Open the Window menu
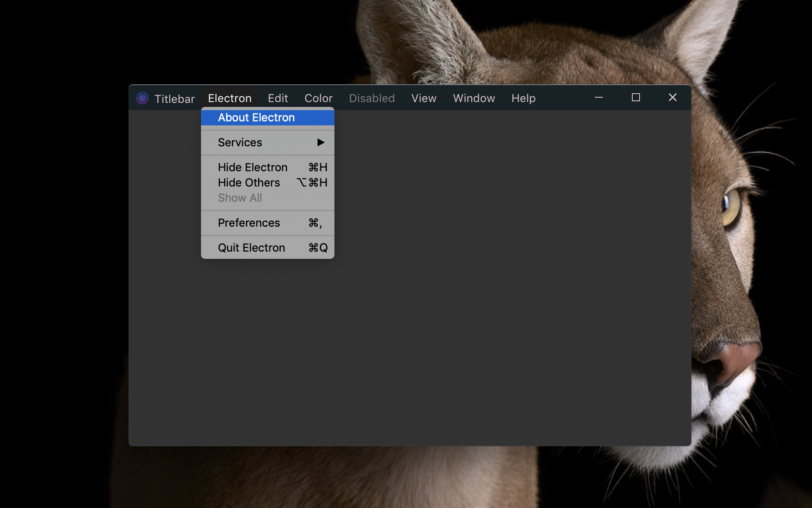Viewport: 812px width, 508px height. [x=474, y=98]
